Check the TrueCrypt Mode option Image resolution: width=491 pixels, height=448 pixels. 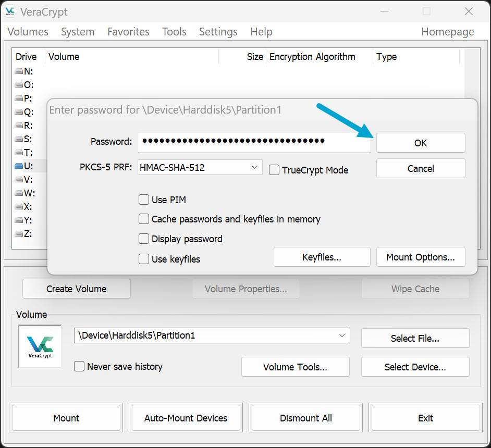click(x=274, y=170)
